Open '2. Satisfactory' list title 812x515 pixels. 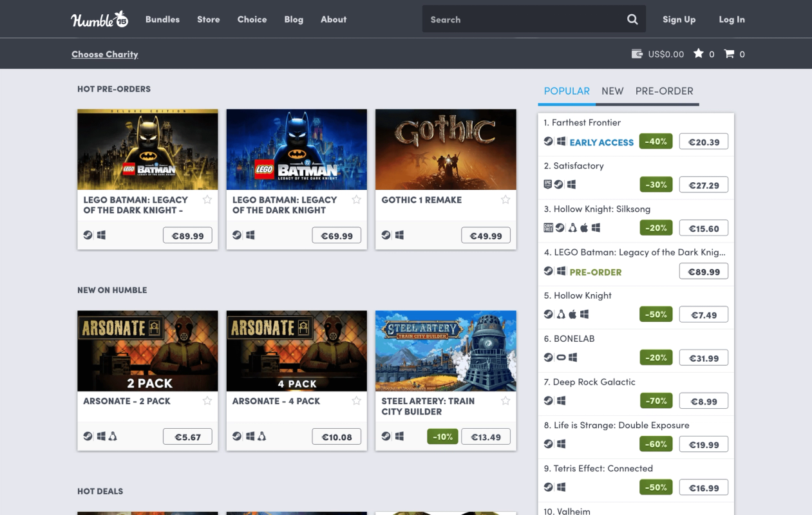[574, 165]
